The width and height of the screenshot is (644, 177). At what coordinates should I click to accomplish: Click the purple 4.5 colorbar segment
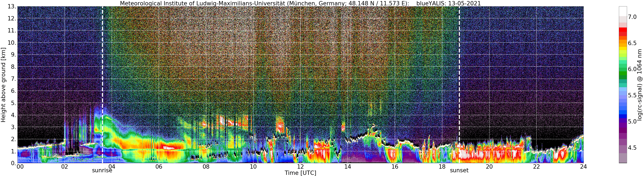click(623, 148)
